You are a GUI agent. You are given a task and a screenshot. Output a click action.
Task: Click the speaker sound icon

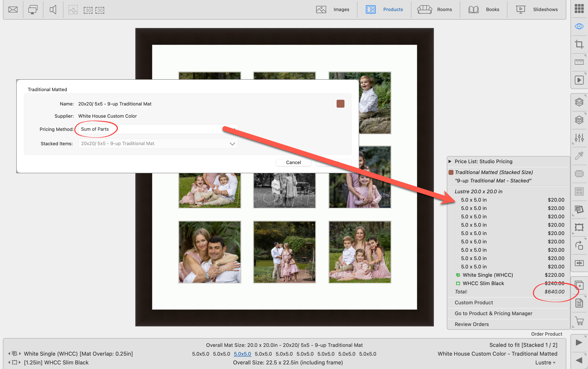53,10
